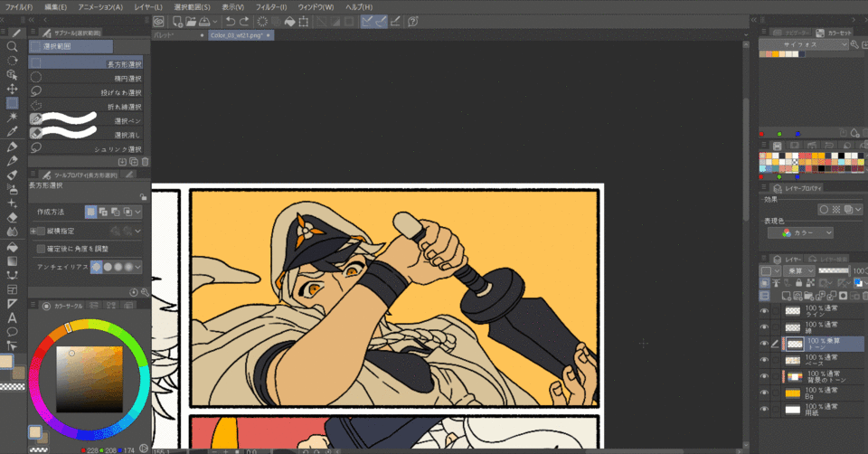
Task: Click new raster layer icon
Action: click(786, 297)
